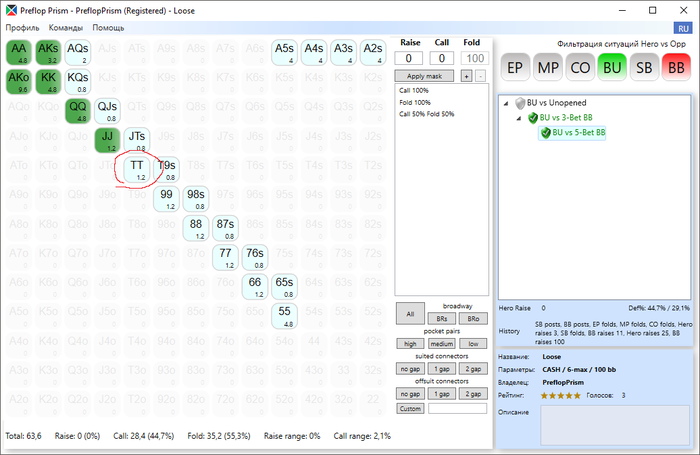
Task: Click the TT hand cell
Action: [137, 169]
